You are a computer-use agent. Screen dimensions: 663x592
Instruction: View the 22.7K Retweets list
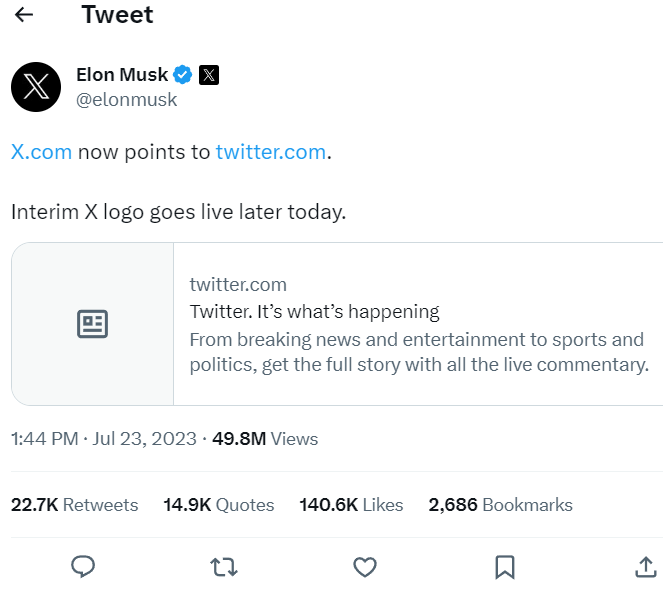coord(74,505)
